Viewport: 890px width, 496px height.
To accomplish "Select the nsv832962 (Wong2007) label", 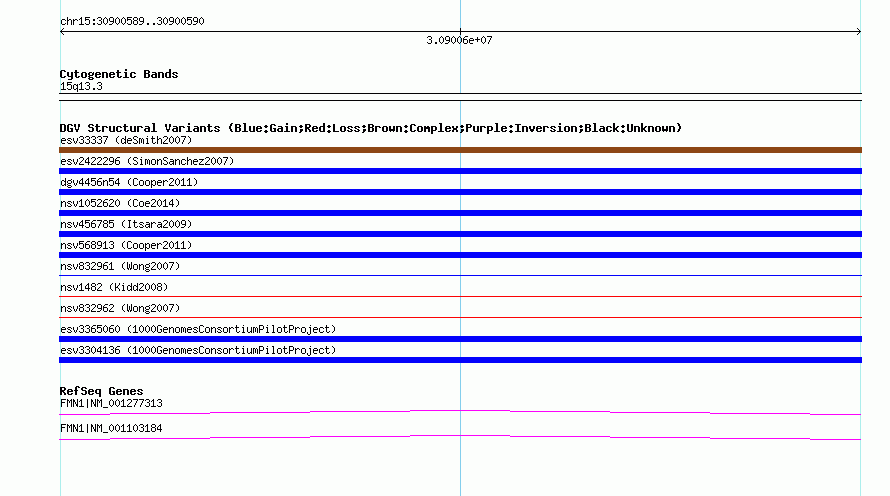I will click(x=120, y=308).
